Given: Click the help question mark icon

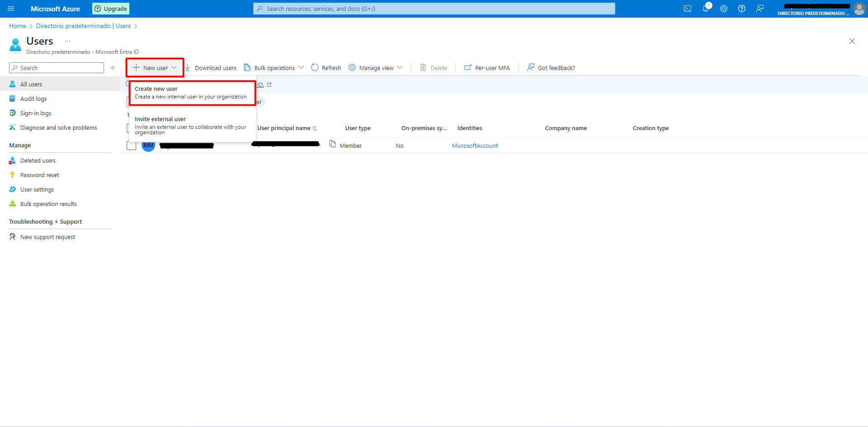Looking at the screenshot, I should pyautogui.click(x=742, y=9).
